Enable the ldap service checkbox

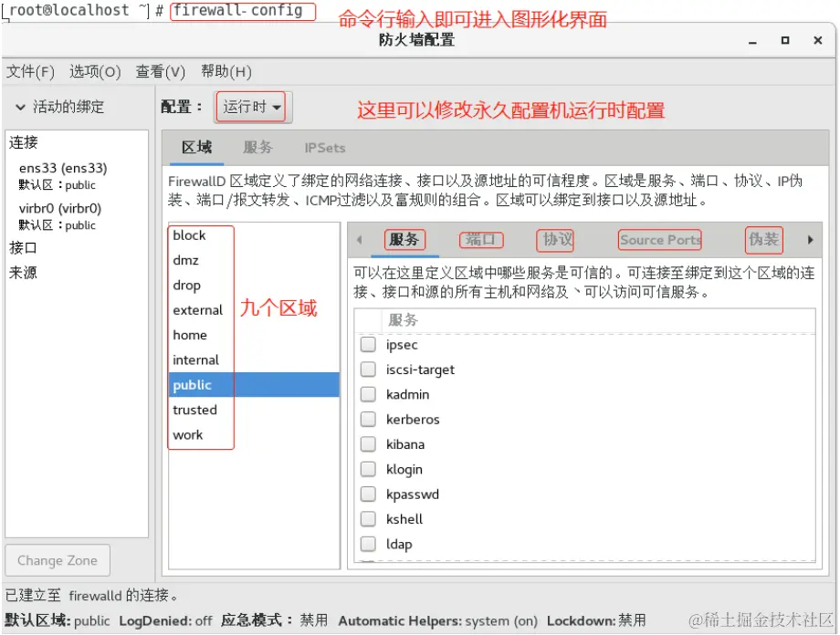pos(368,544)
